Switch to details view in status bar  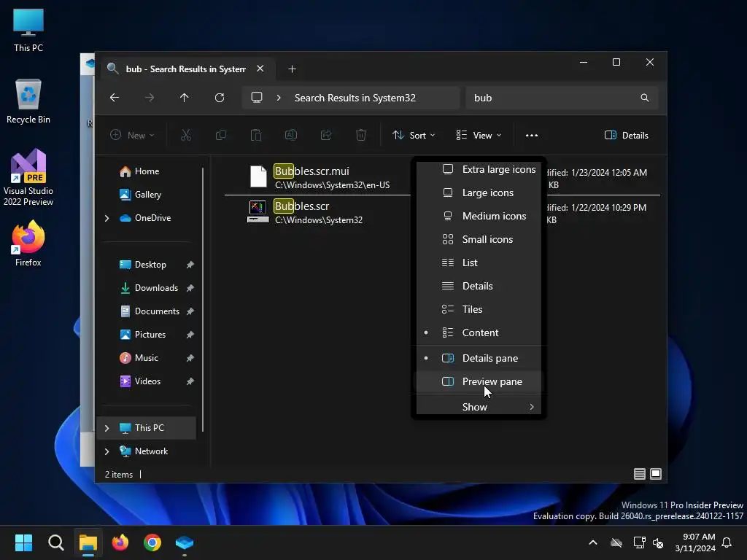[639, 474]
